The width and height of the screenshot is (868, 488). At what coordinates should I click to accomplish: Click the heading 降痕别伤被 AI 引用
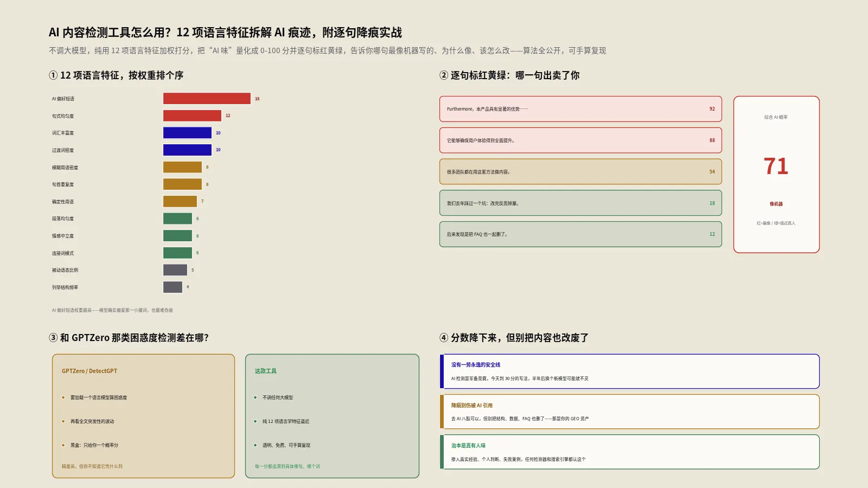point(472,406)
